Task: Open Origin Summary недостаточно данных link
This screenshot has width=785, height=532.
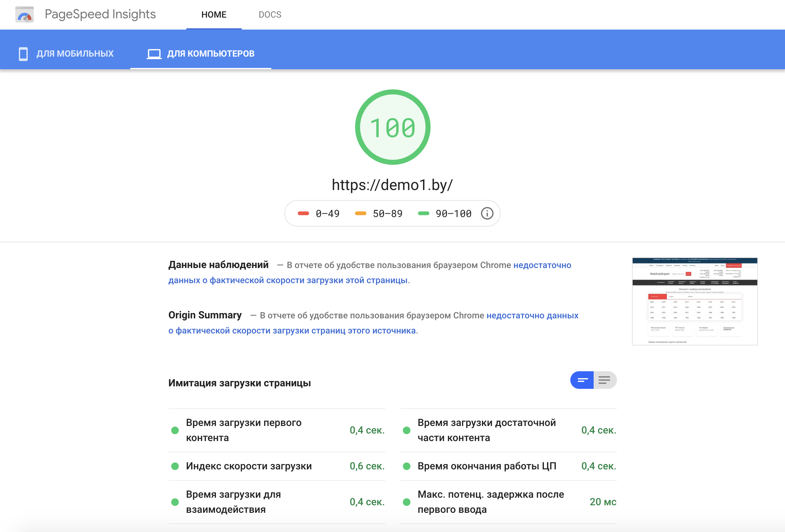Action: pyautogui.click(x=532, y=315)
